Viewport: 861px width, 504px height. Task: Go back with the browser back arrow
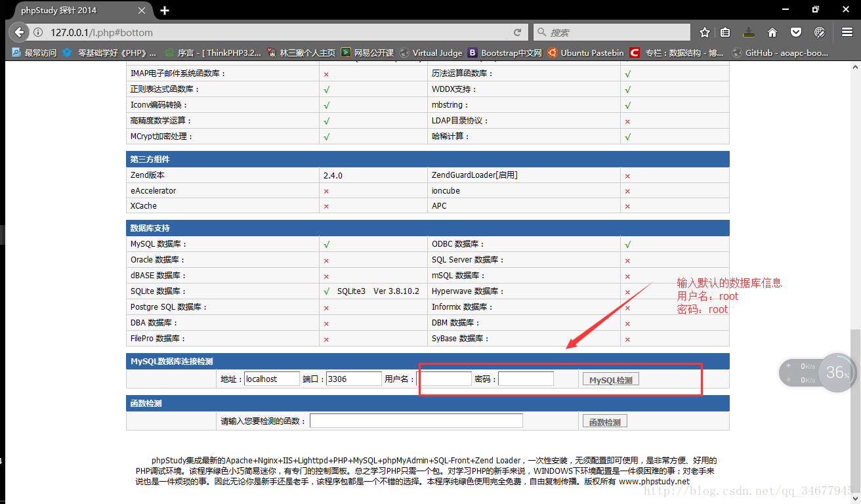(18, 32)
